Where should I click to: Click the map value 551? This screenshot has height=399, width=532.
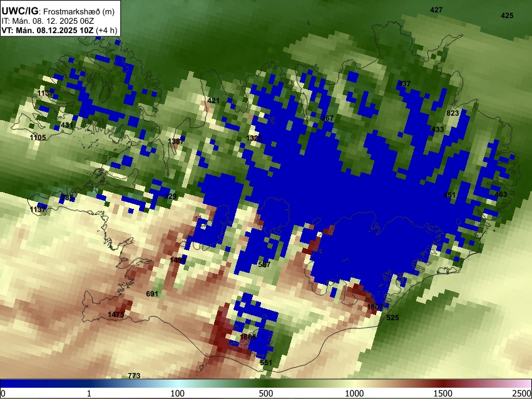coord(266,362)
